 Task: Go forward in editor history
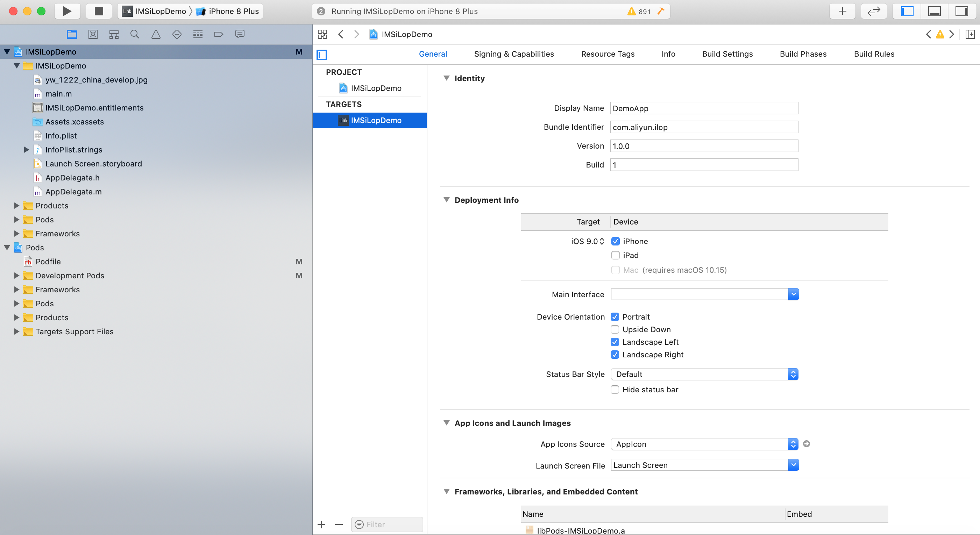pyautogui.click(x=356, y=34)
